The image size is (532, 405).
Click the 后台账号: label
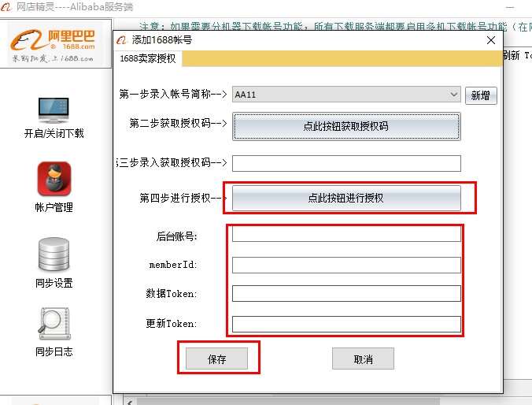(177, 236)
